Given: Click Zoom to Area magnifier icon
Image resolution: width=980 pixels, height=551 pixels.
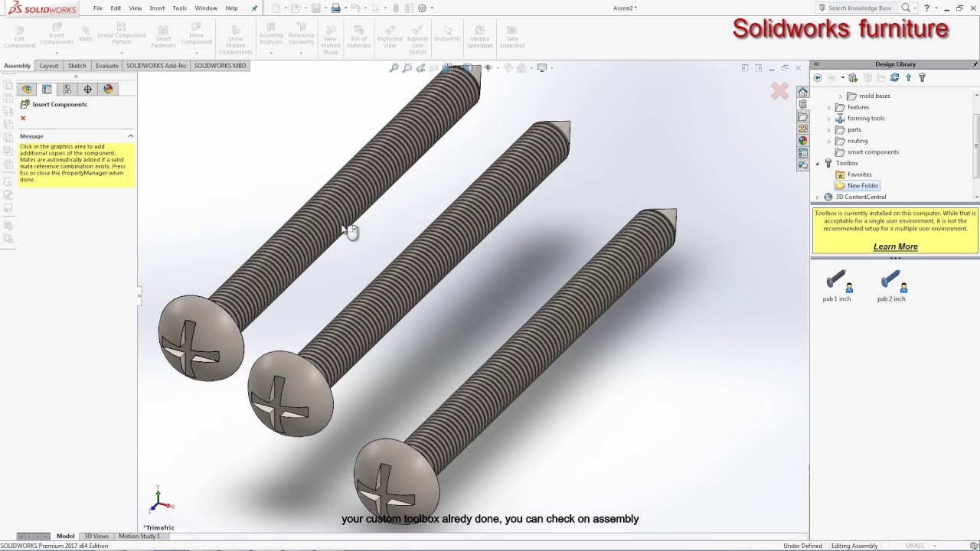Looking at the screenshot, I should (407, 68).
